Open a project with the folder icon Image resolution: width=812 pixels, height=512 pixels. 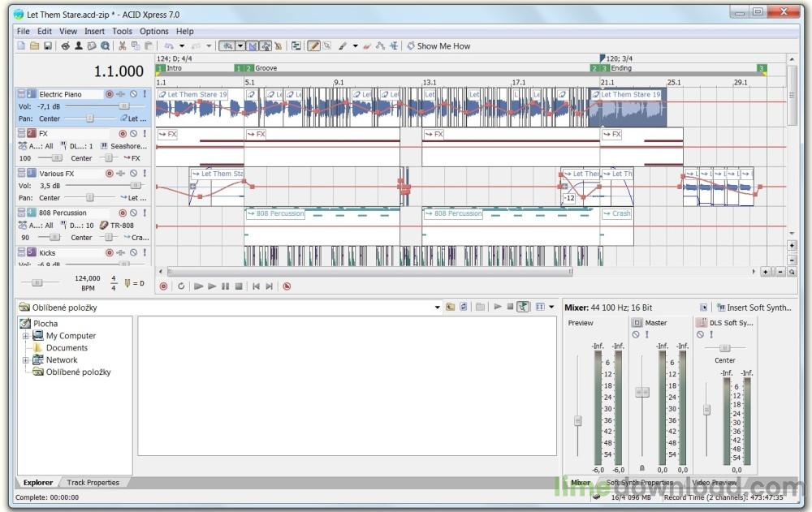tap(35, 46)
